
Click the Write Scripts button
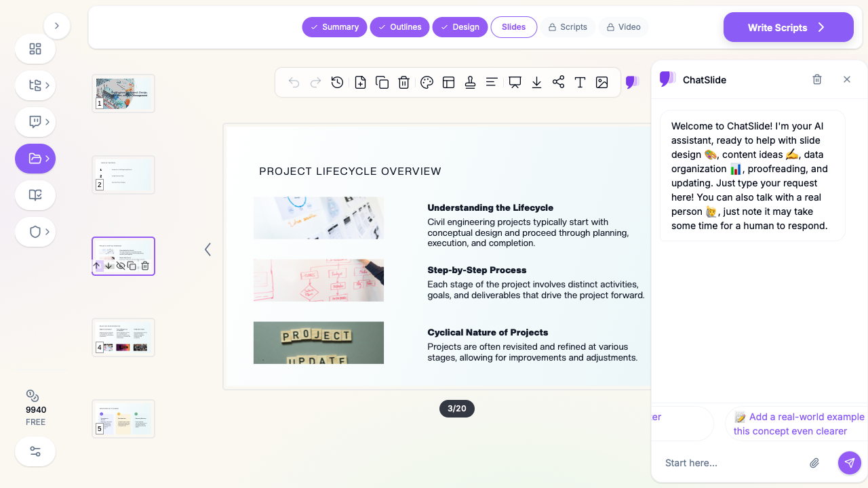789,27
